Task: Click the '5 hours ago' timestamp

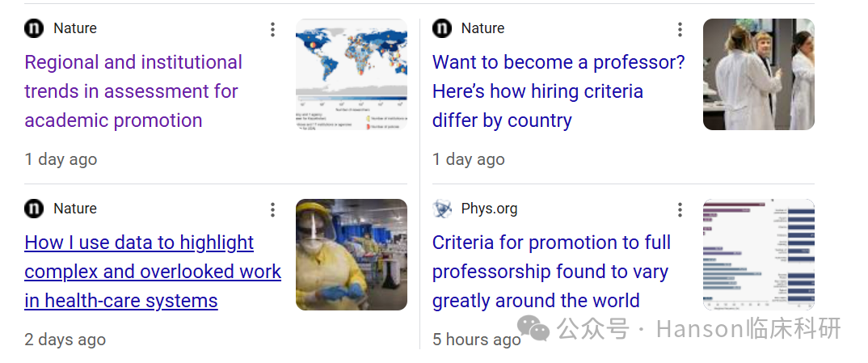Action: pyautogui.click(x=477, y=340)
